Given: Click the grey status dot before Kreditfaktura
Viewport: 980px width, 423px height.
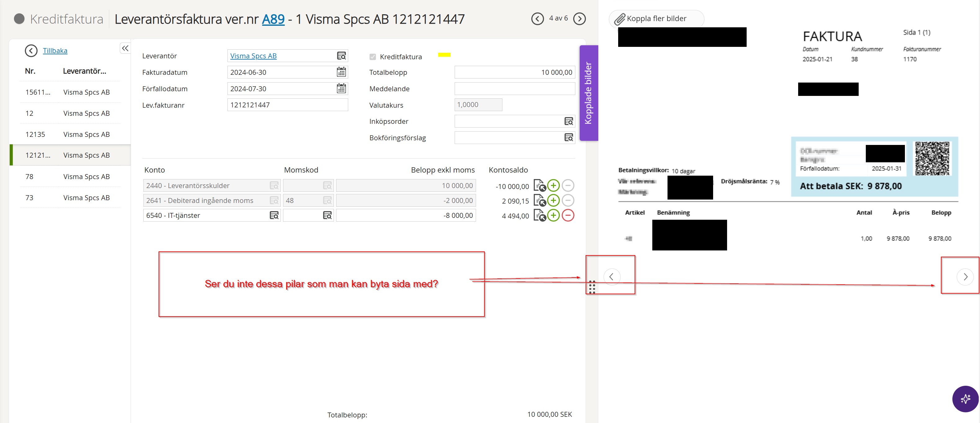Looking at the screenshot, I should pos(19,19).
